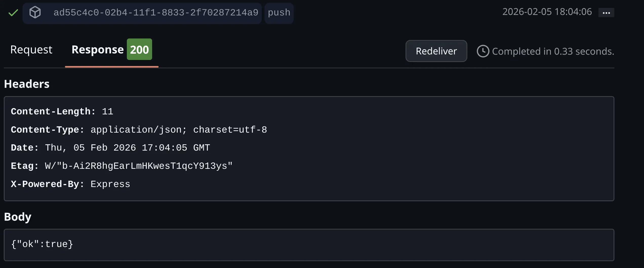644x268 pixels.
Task: Click the timestamp 2026-02-05 18:04:06
Action: [x=547, y=12]
